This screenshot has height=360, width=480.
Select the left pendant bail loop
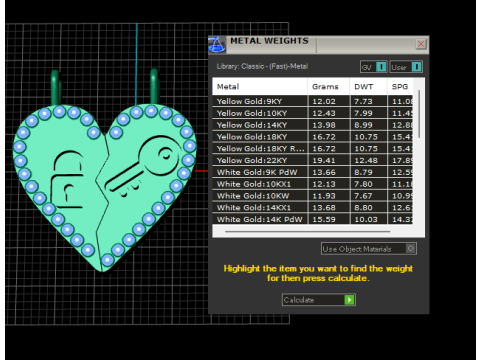[x=56, y=87]
